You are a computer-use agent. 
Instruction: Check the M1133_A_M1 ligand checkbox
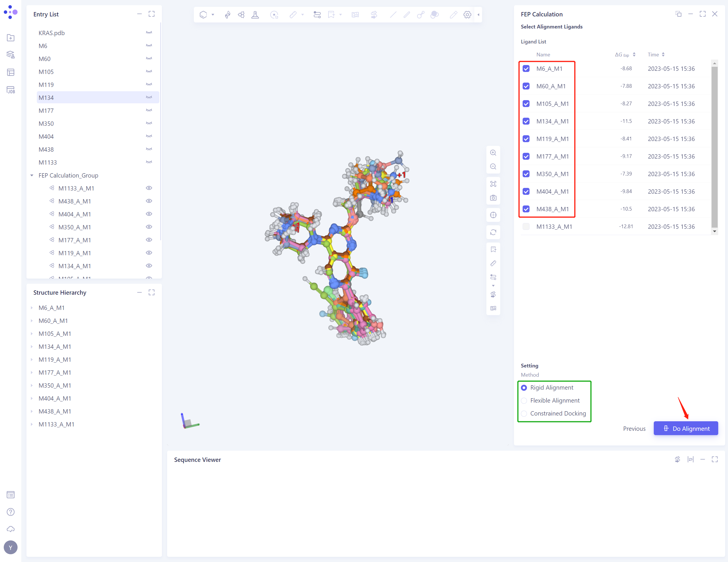pos(526,226)
